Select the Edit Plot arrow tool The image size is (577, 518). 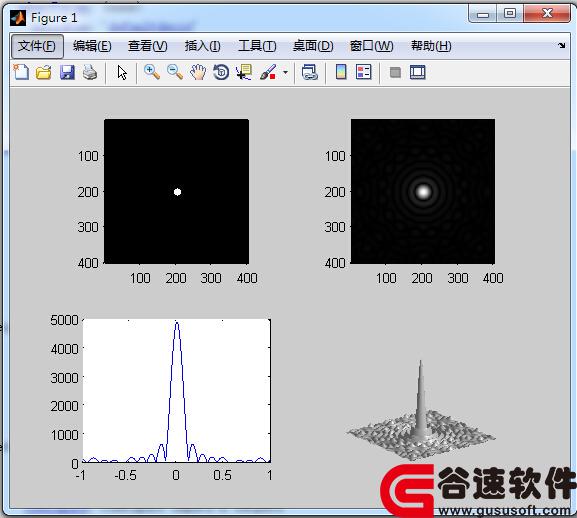(122, 72)
